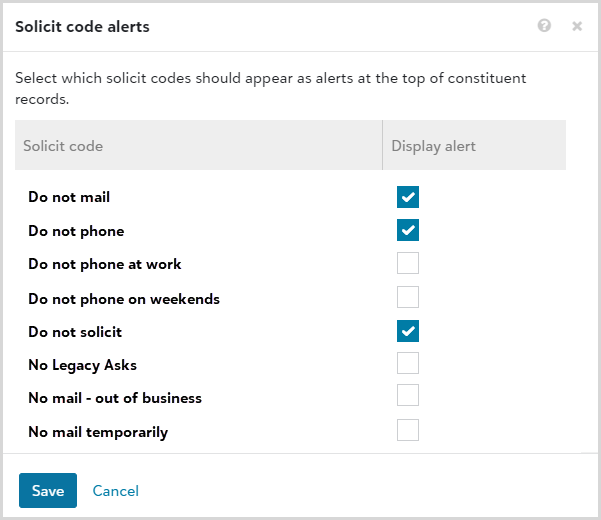Image resolution: width=601 pixels, height=520 pixels.
Task: Check the No mail temporarily checkbox
Action: [x=408, y=431]
